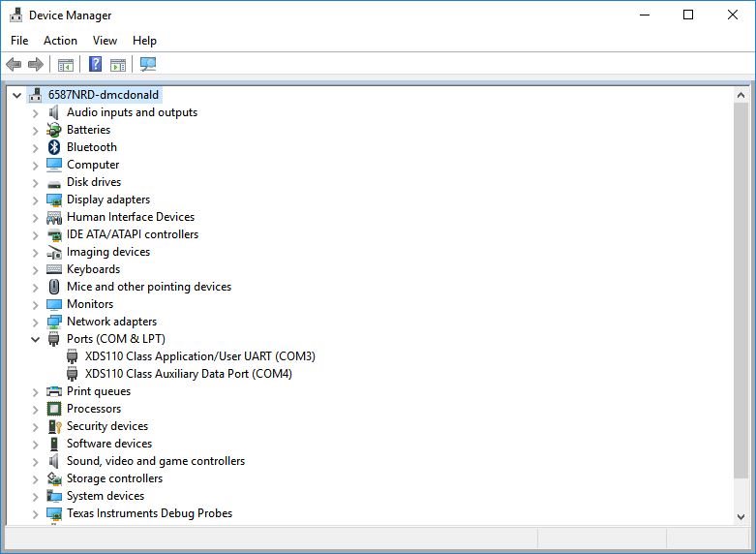Open the Action menu
This screenshot has height=554, width=756.
point(60,41)
